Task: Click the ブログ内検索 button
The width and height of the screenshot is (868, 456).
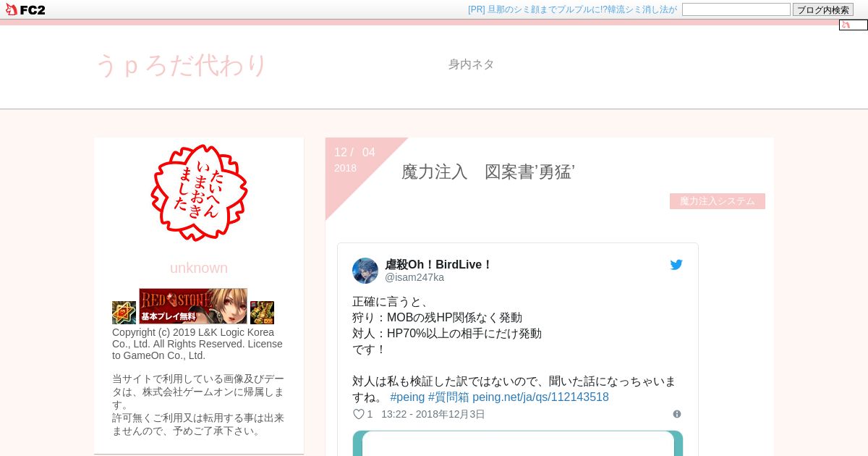Action: (x=823, y=9)
